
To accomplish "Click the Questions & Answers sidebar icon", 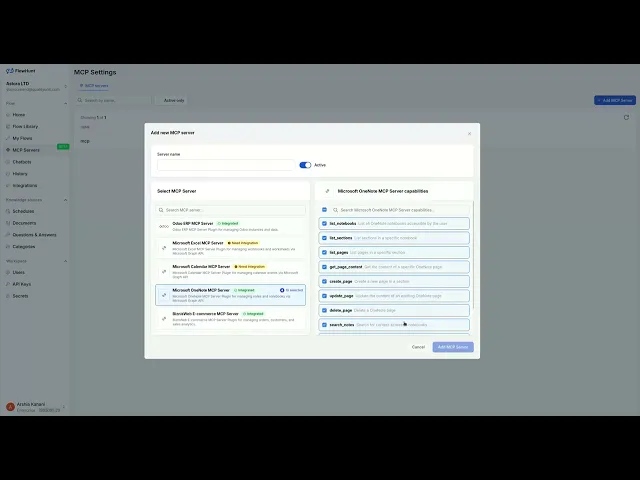I will [x=8, y=235].
